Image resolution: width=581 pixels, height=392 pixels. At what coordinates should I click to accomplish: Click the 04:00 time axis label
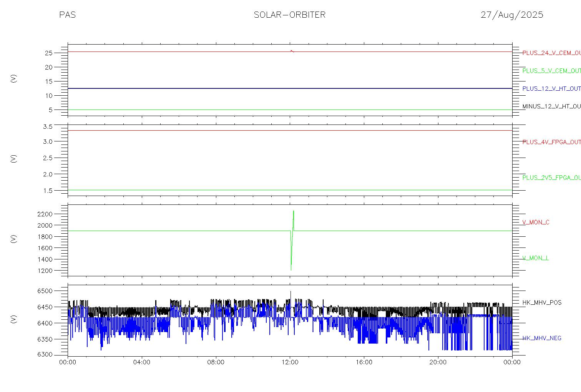tap(142, 362)
